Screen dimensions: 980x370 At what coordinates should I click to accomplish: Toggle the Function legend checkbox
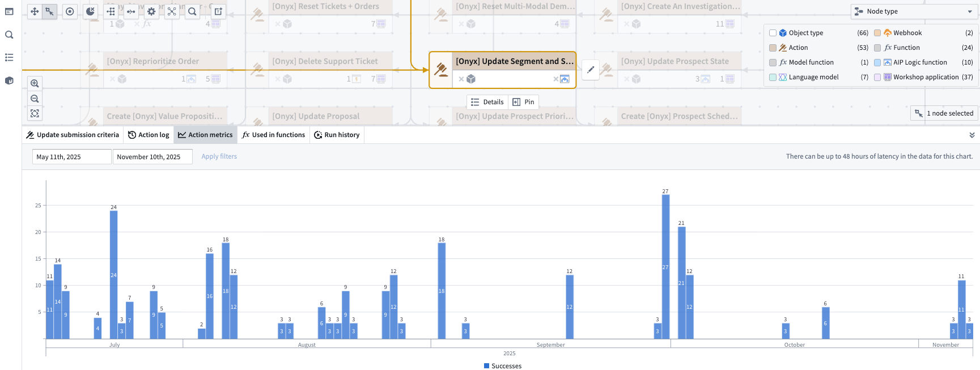[x=877, y=48]
